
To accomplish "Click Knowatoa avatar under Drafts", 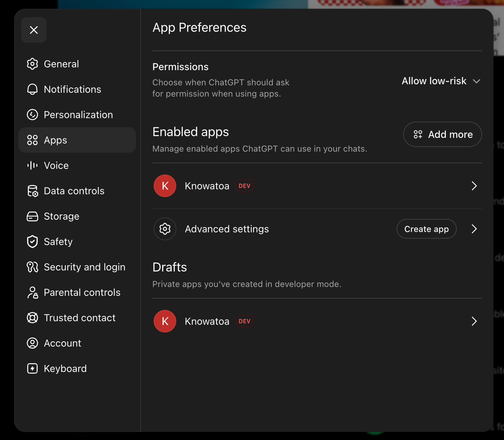I will (165, 321).
